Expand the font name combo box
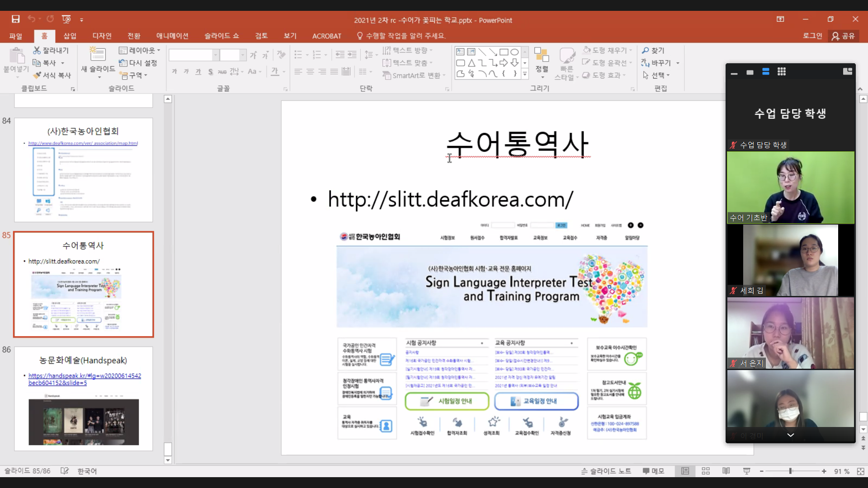Screen dimensions: 868x488 tap(216, 55)
